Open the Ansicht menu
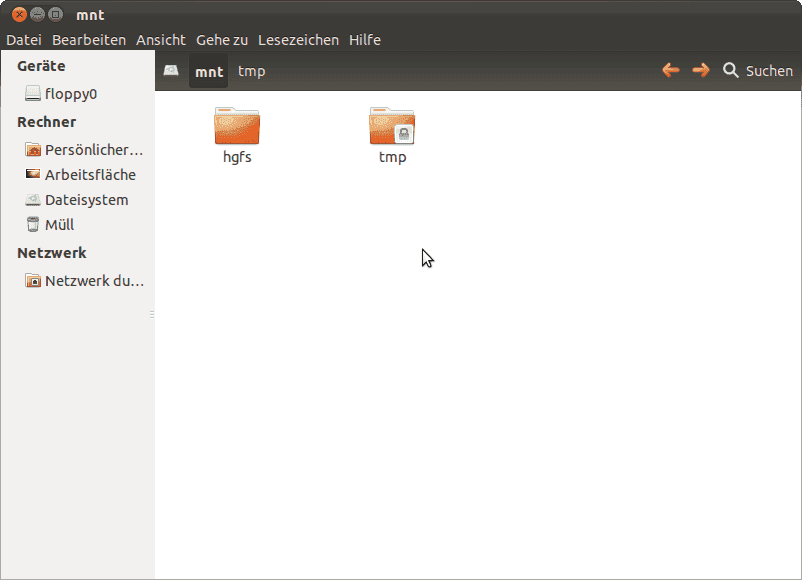The image size is (802, 580). coord(161,40)
